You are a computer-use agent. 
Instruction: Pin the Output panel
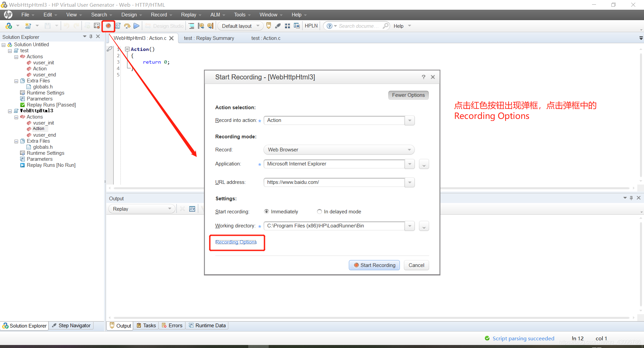tap(631, 198)
